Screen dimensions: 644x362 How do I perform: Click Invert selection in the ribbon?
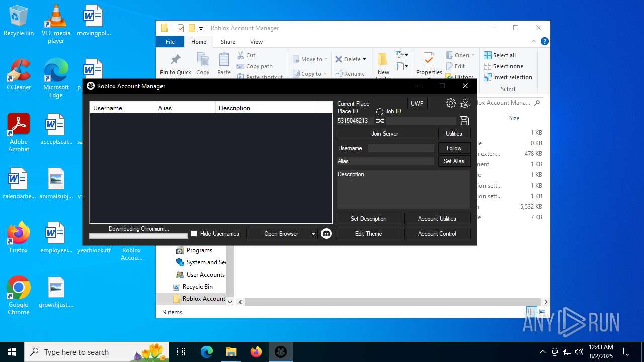pyautogui.click(x=508, y=77)
